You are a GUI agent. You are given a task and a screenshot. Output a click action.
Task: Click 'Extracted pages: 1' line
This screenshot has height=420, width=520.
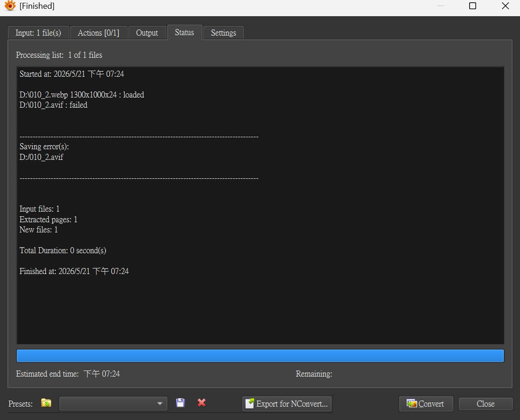[x=48, y=219]
